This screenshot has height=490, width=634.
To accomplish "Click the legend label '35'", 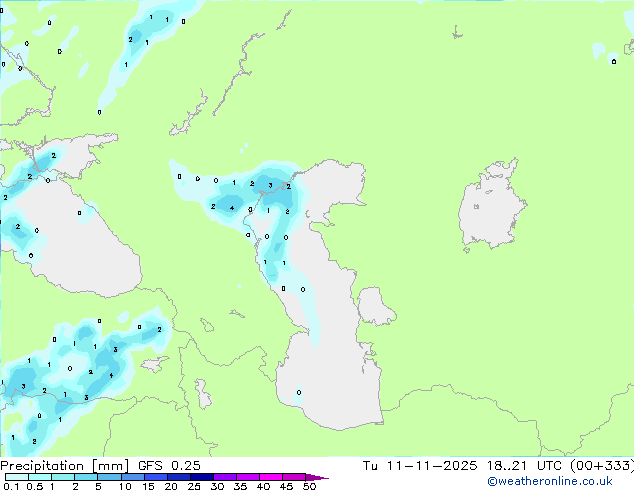I will pyautogui.click(x=240, y=486).
